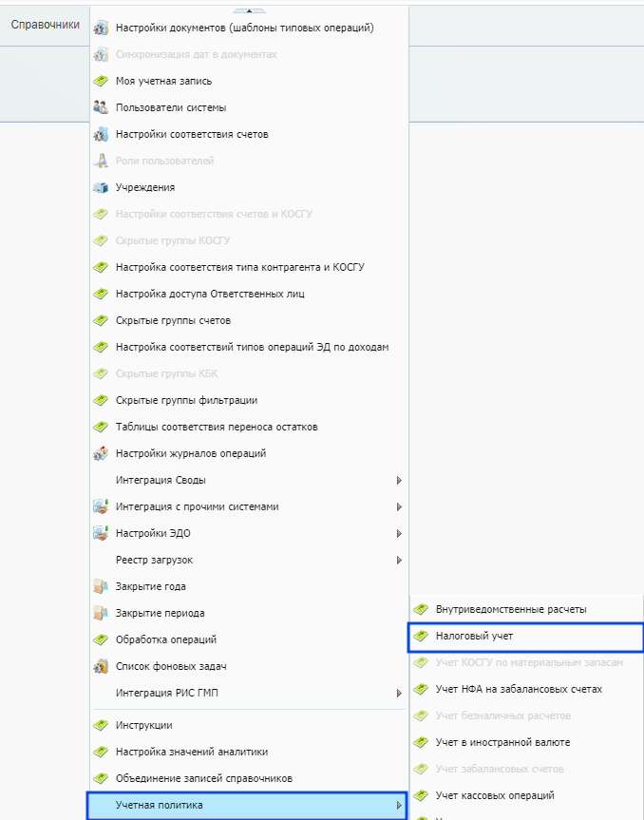Click icon beside Настройка соответствия типа контрагента и КОСГУ
Screen dimensions: 644x820
pyautogui.click(x=101, y=267)
